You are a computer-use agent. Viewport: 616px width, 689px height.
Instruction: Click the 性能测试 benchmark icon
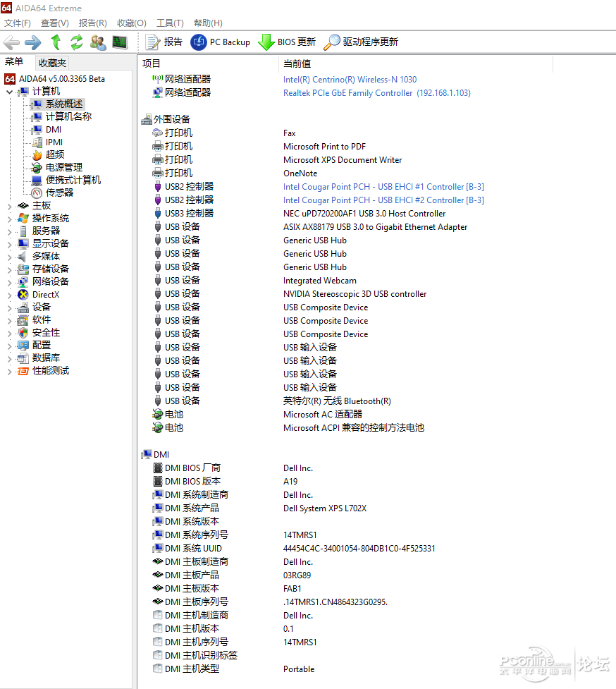[x=23, y=371]
